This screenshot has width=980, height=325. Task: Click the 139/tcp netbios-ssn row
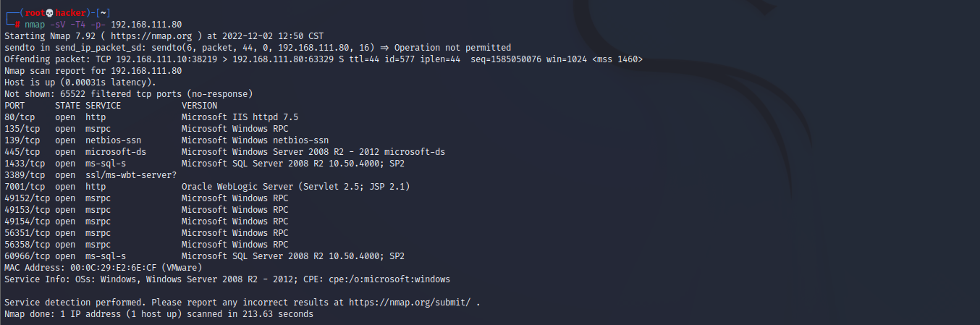click(x=166, y=140)
